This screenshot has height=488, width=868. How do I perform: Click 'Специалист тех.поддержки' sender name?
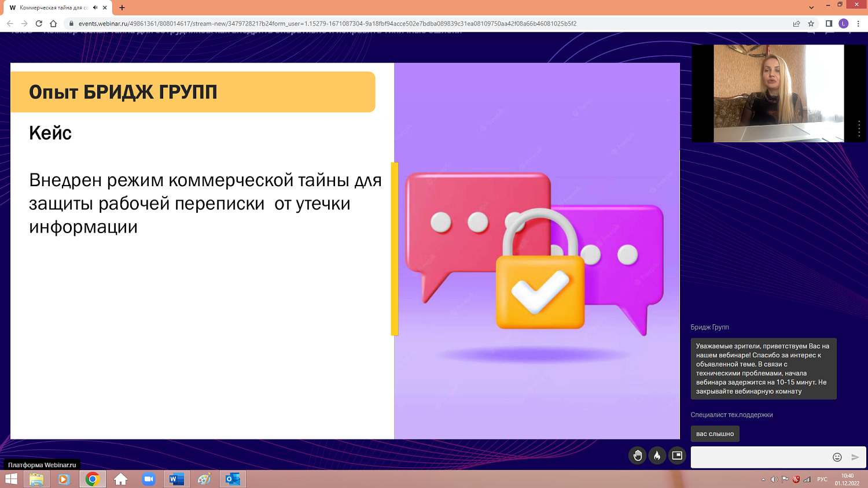(x=731, y=415)
